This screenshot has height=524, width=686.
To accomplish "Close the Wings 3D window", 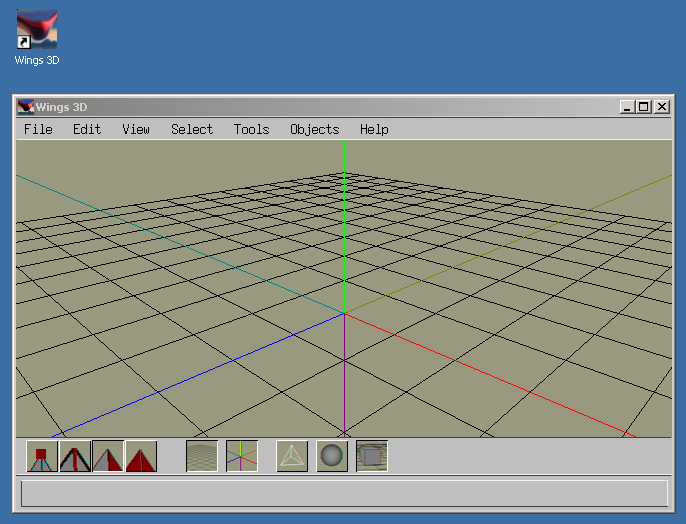I will click(662, 107).
